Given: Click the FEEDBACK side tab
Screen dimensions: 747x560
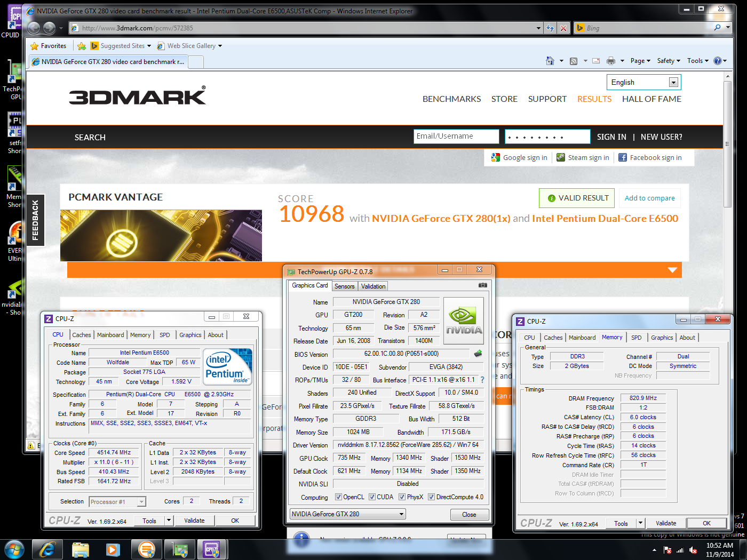Looking at the screenshot, I should [x=35, y=220].
